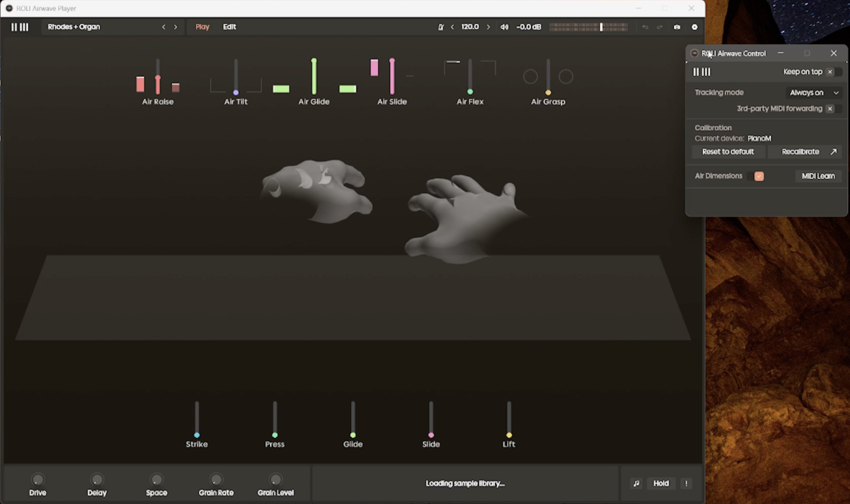The width and height of the screenshot is (850, 504).
Task: Toggle the metronome icon
Action: coord(441,27)
